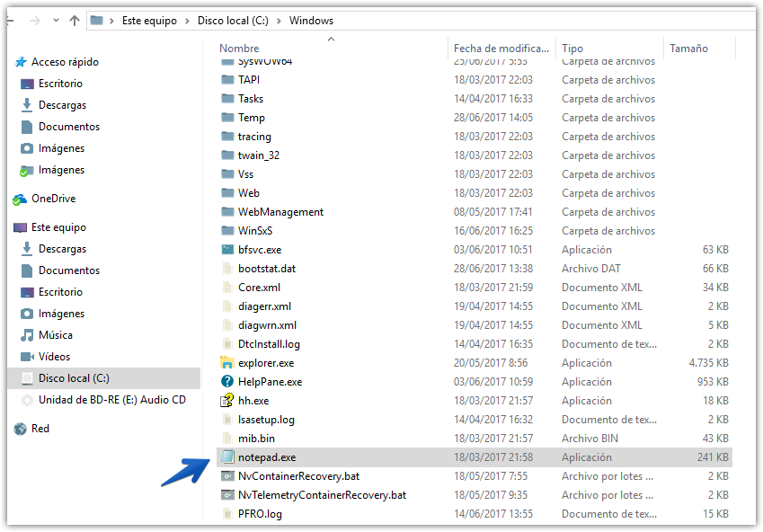Select the WebManagement folder icon
Screen dimensions: 763x532
click(x=227, y=212)
